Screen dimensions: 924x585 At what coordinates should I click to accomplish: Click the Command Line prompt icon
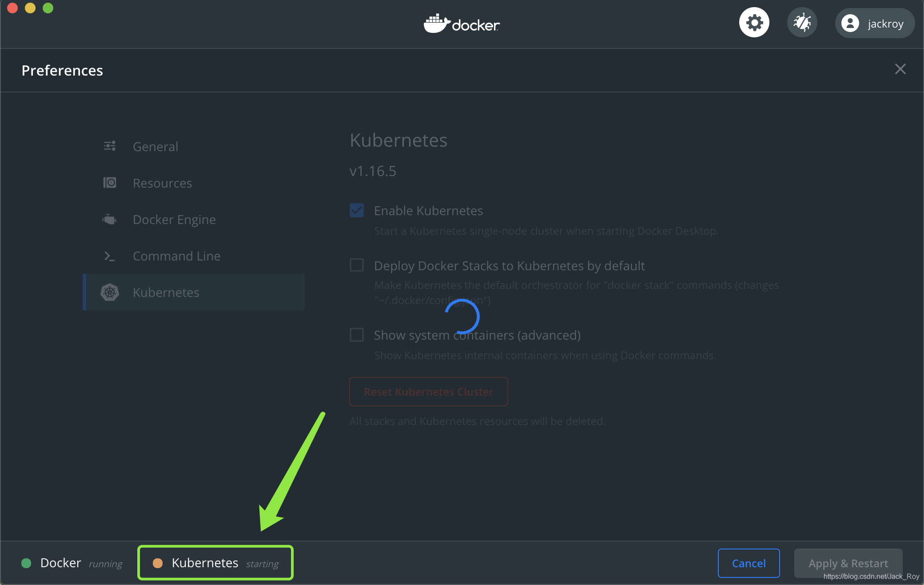coord(110,256)
